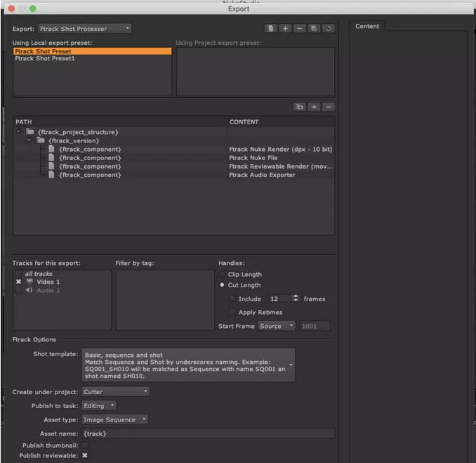Select Ftrack Nuke Render (dpx - 10 bit) content
Screen dimensions: 476x463
(x=281, y=149)
